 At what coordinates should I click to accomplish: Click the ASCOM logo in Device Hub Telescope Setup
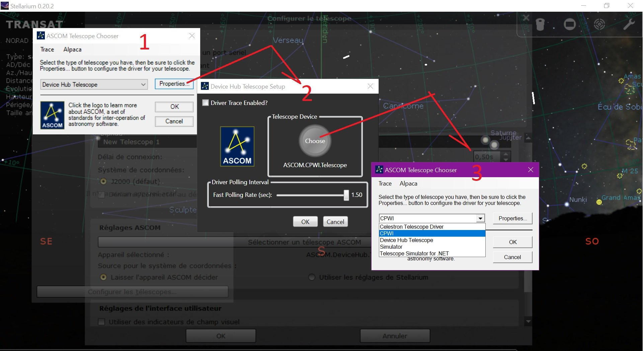tap(237, 146)
